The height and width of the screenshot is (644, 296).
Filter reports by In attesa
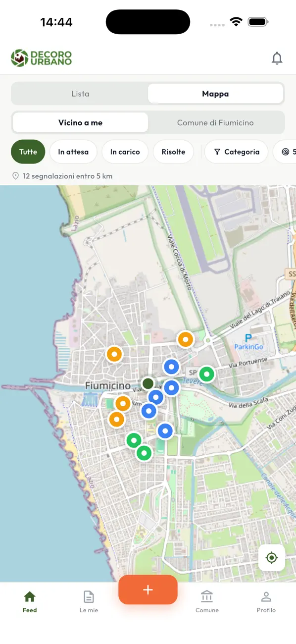point(73,152)
